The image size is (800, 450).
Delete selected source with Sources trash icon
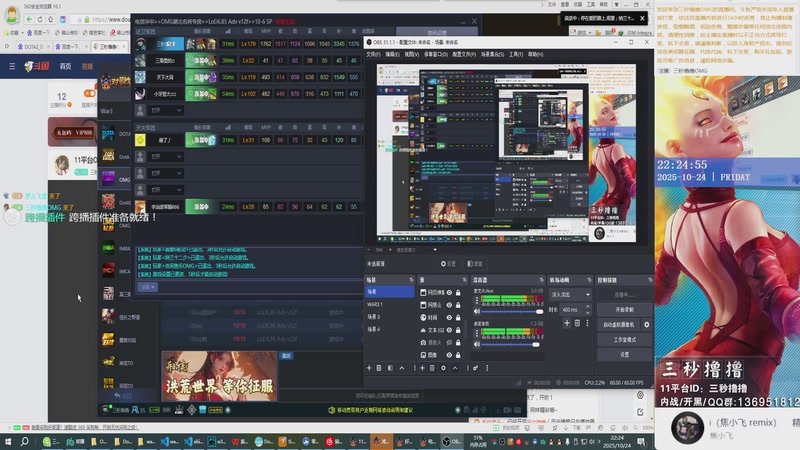coord(432,368)
